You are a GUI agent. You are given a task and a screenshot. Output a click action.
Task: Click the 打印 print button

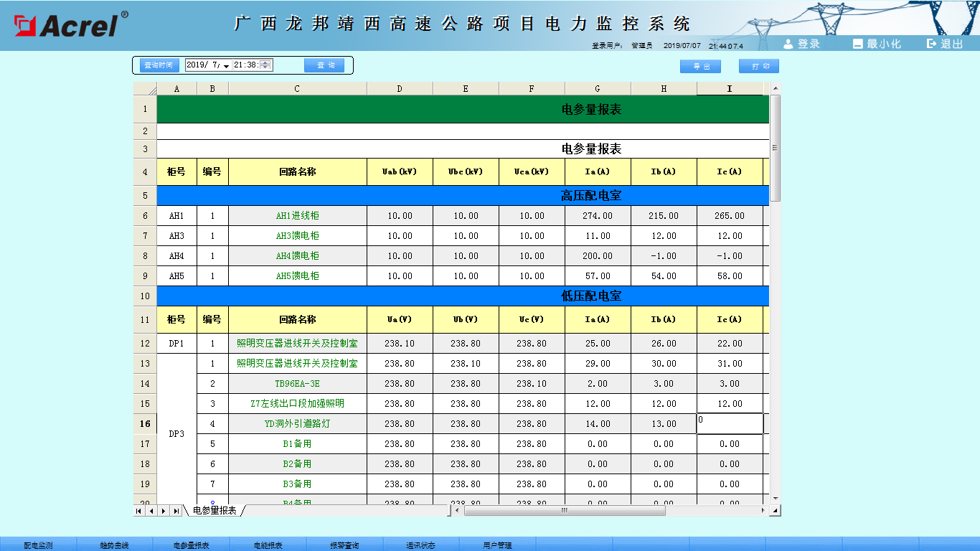click(x=759, y=66)
